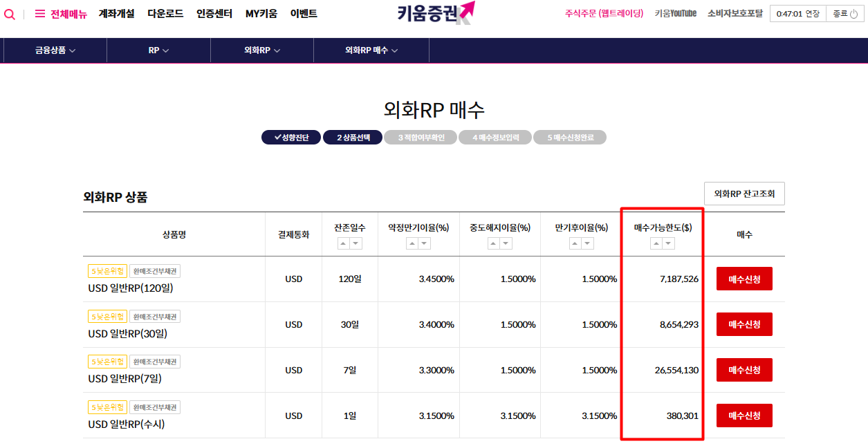The width and height of the screenshot is (868, 448).
Task: Open the 이벤트 menu item
Action: 304,13
